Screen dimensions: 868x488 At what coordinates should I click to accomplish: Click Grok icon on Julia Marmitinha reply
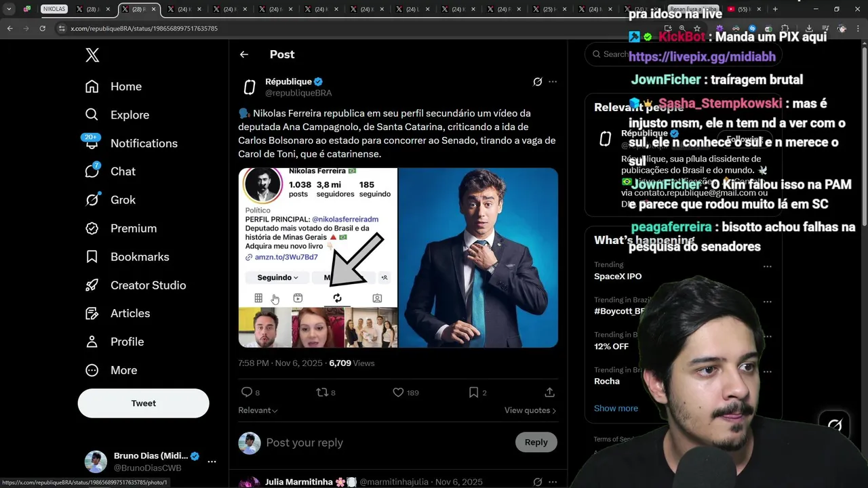tap(538, 482)
